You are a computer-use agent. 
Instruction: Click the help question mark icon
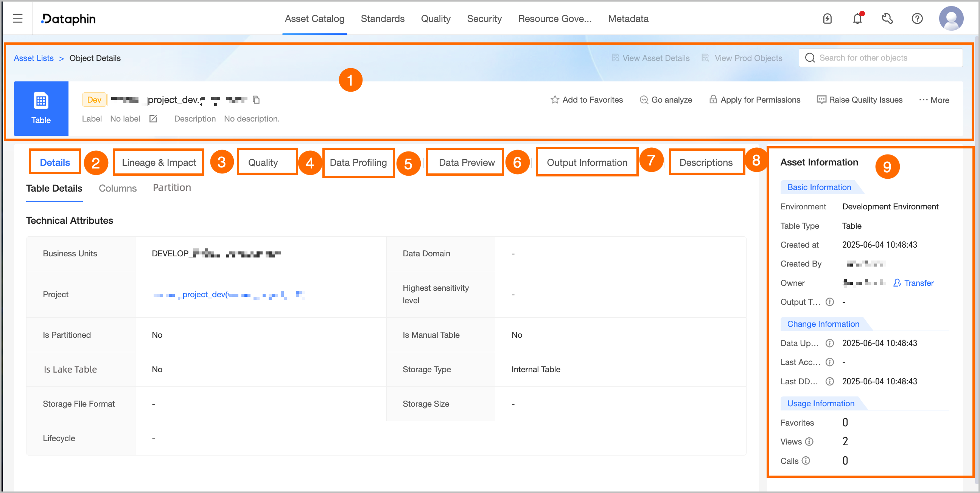pyautogui.click(x=917, y=18)
